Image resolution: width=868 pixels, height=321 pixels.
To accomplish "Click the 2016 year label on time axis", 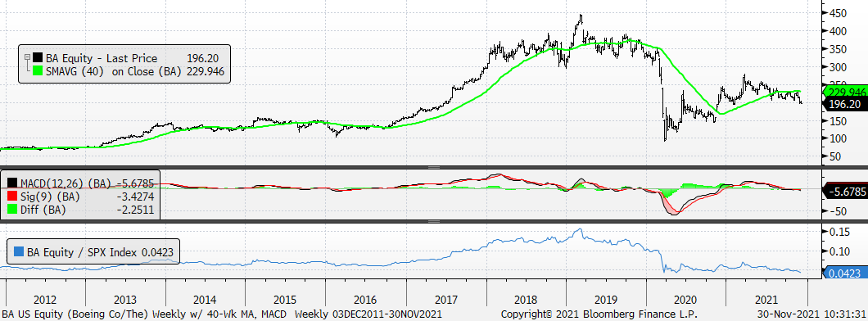I will coord(365,300).
